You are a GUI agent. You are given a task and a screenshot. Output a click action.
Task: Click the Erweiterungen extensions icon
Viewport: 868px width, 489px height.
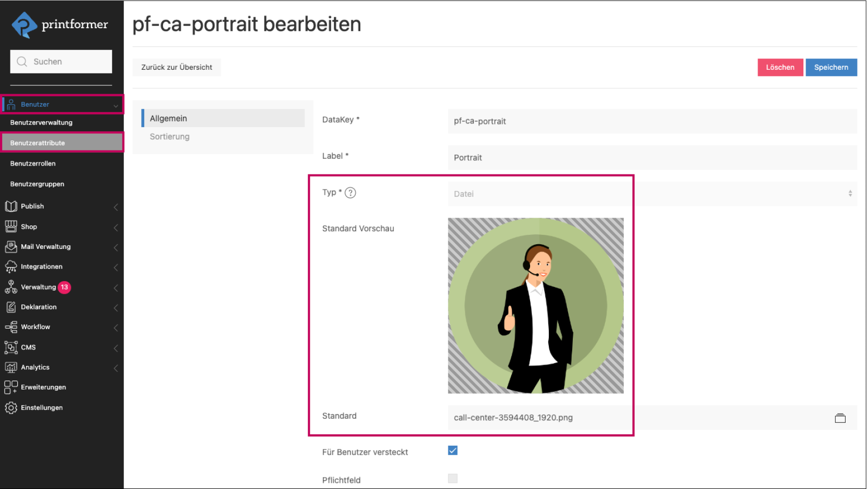tap(11, 387)
